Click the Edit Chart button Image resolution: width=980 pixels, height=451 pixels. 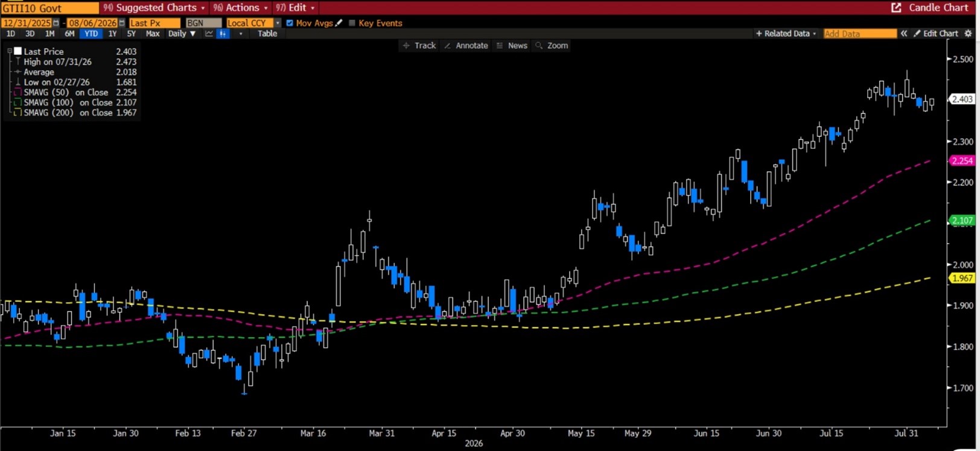(x=935, y=34)
